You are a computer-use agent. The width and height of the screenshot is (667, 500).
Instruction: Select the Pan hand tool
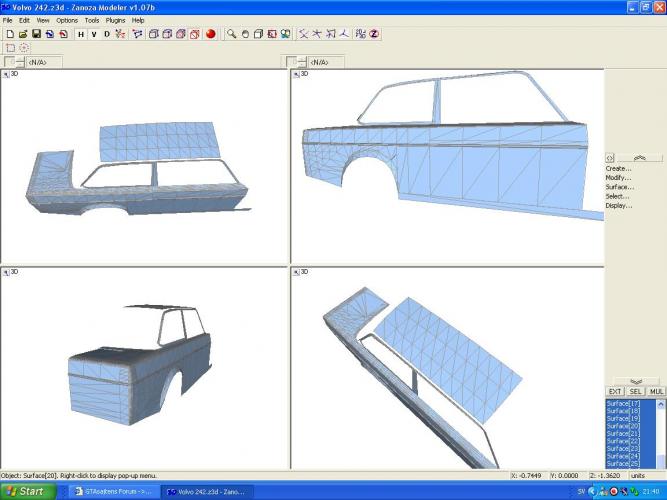coord(245,34)
